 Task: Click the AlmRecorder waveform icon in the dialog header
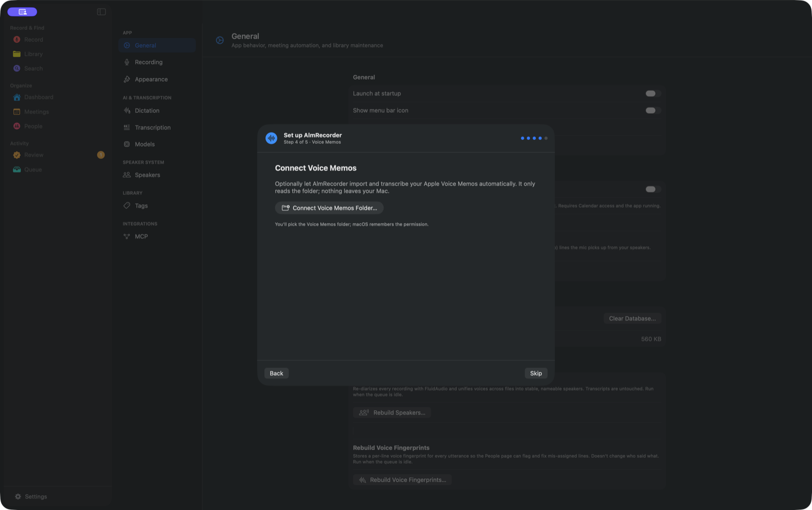(272, 138)
